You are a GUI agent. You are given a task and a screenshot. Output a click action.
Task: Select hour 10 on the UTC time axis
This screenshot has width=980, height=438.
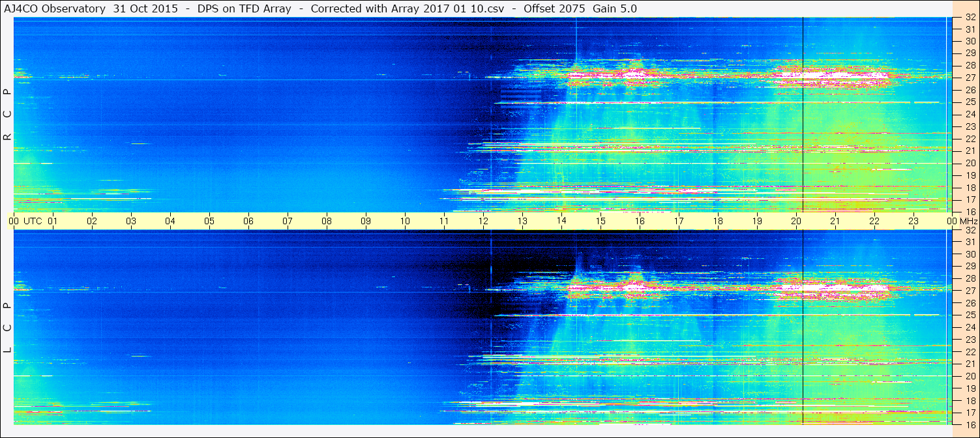(405, 221)
